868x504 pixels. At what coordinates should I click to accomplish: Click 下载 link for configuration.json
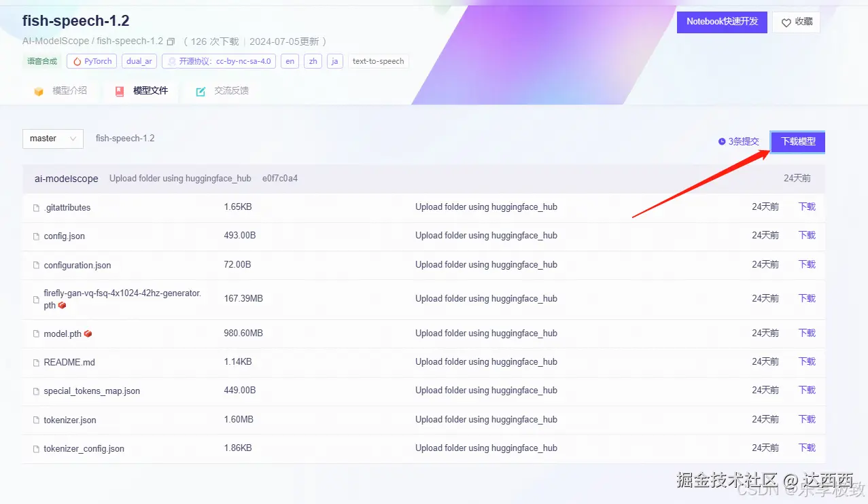[x=807, y=264]
